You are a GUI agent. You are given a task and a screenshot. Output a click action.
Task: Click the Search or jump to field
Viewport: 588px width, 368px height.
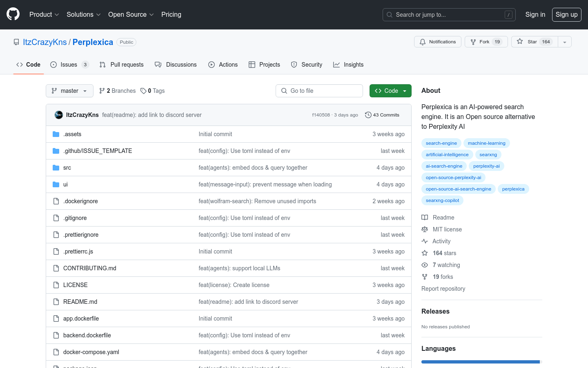coord(449,15)
